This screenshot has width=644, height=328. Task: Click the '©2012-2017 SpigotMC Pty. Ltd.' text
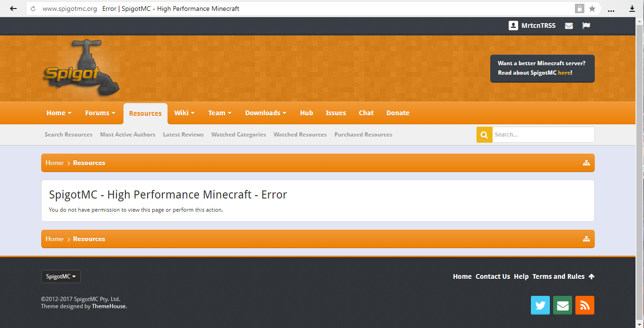(x=81, y=299)
